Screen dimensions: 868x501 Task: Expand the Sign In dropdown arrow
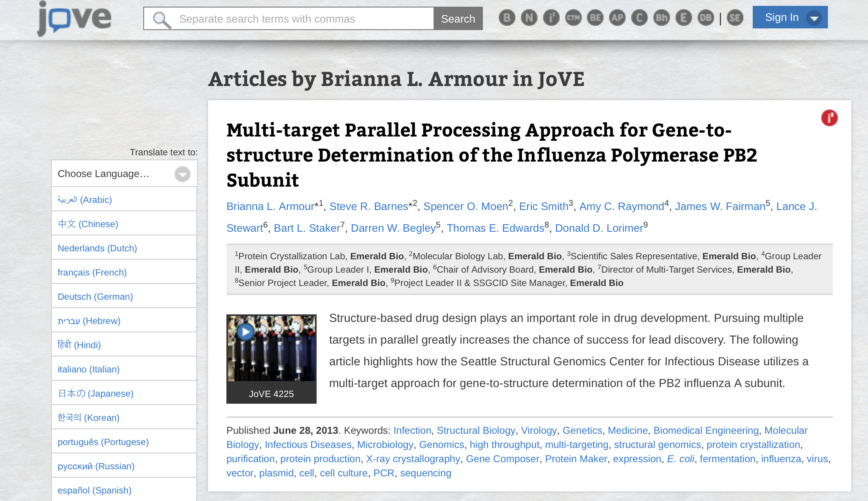pos(814,18)
